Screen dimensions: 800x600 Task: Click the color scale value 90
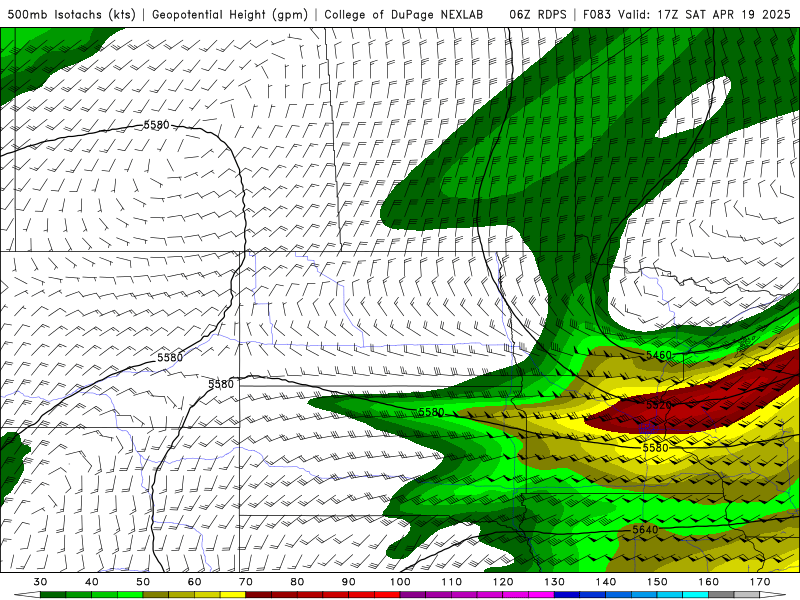pos(348,582)
